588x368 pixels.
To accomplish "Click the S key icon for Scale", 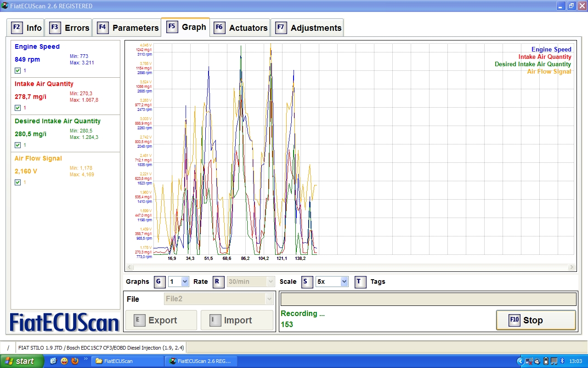I will click(307, 282).
